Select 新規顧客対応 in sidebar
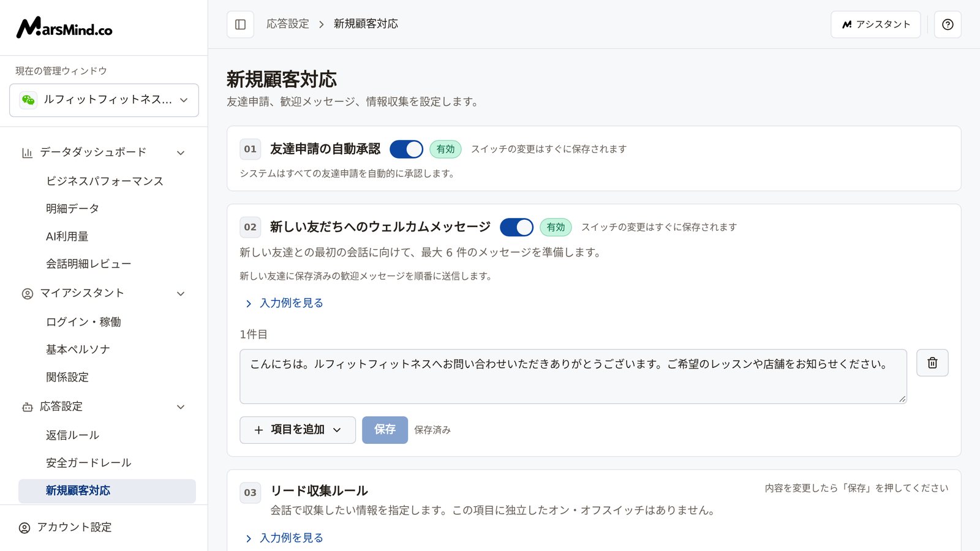 point(107,491)
